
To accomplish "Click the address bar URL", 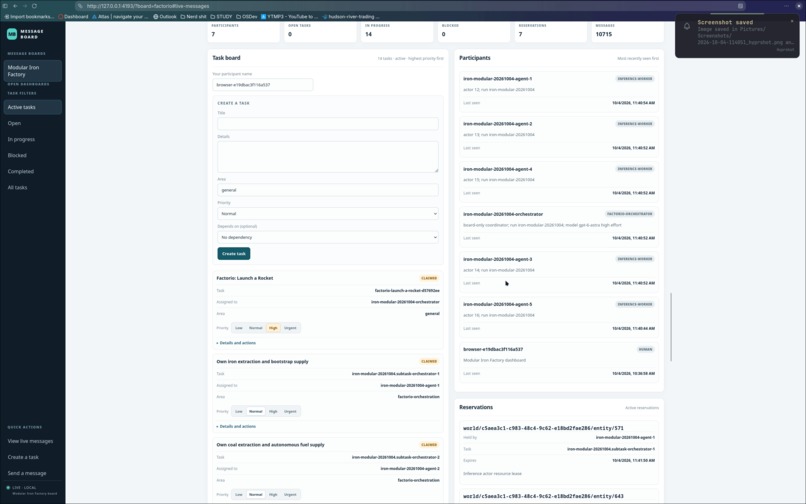I will 148,6.
